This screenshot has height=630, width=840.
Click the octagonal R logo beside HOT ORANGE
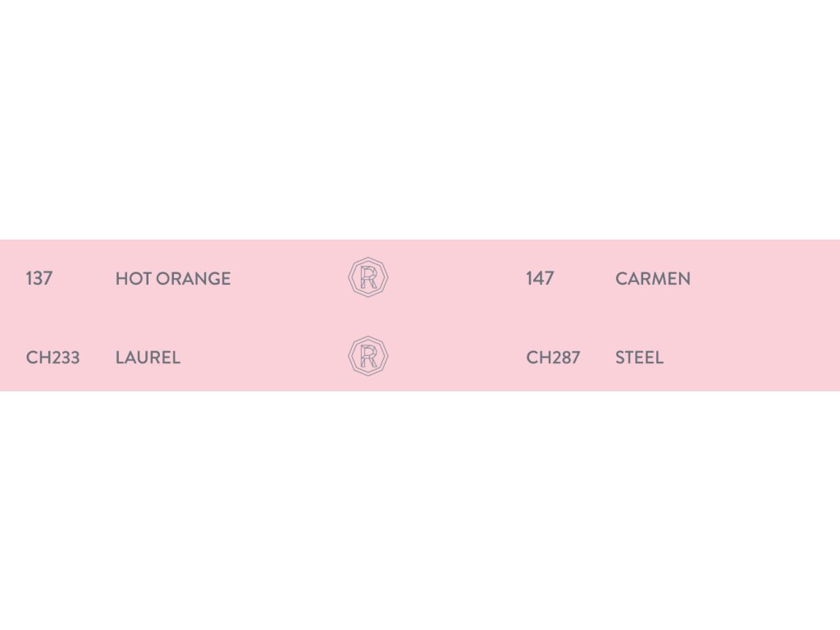(x=368, y=277)
